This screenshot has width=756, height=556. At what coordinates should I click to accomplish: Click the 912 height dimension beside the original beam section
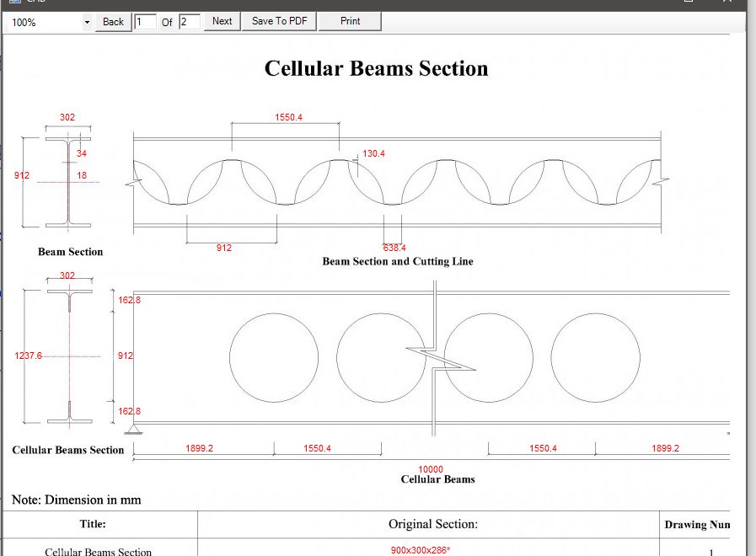(22, 175)
